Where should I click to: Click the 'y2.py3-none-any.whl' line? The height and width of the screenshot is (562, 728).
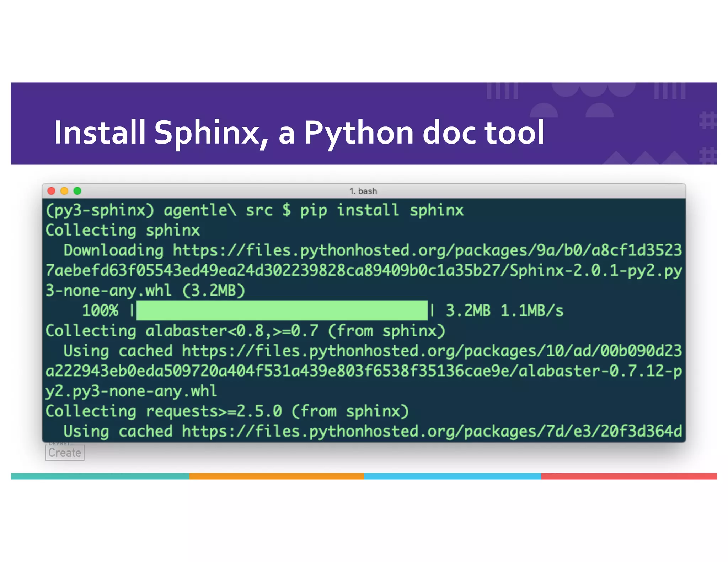point(131,391)
